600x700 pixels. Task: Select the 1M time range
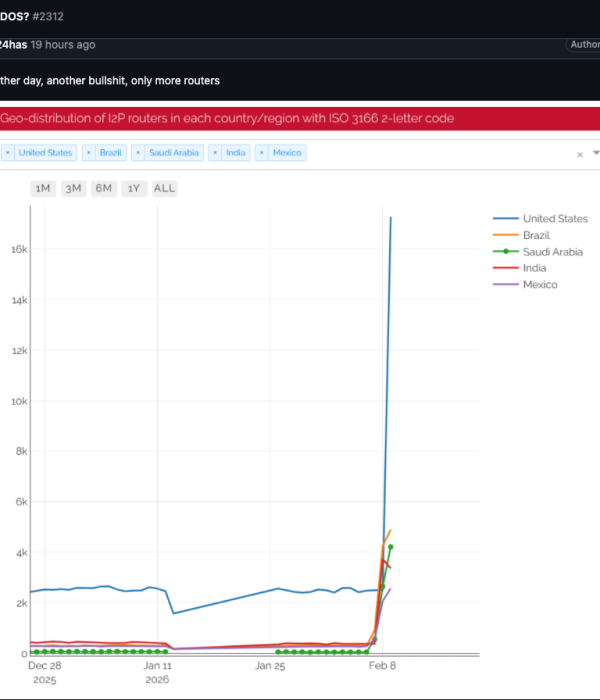coord(43,188)
